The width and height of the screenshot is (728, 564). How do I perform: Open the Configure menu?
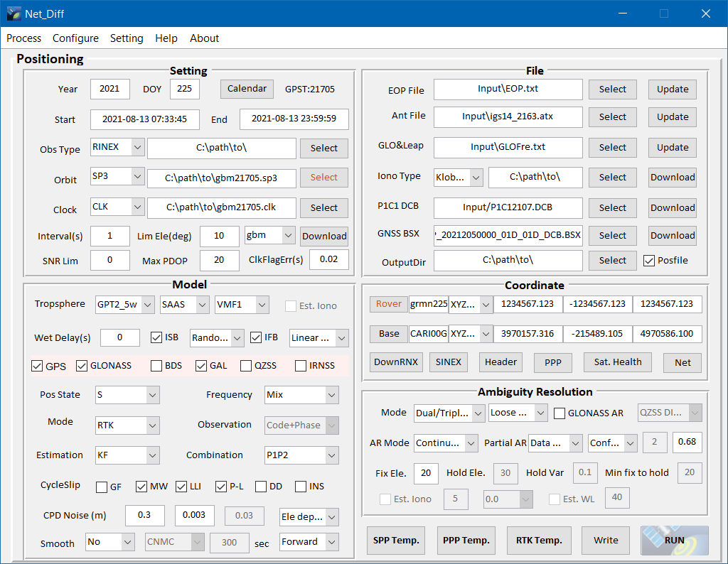[x=75, y=38]
